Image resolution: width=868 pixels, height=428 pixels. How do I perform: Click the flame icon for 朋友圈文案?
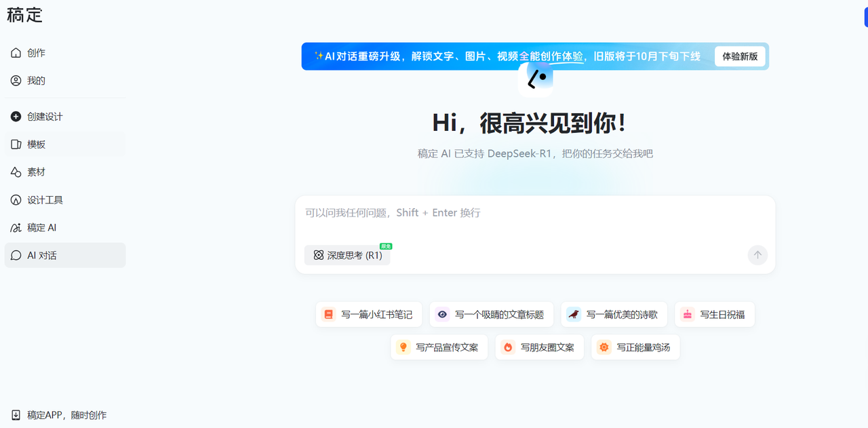(508, 347)
